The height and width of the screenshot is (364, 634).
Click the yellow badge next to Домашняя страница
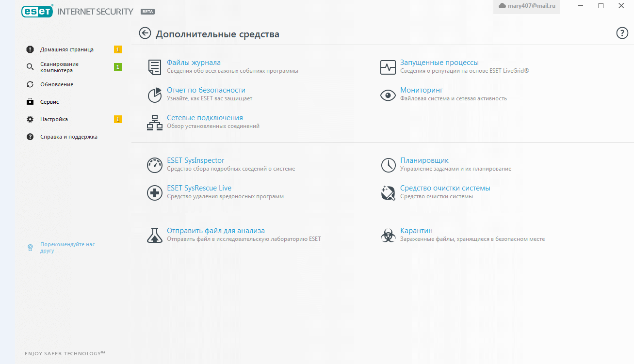pos(118,49)
